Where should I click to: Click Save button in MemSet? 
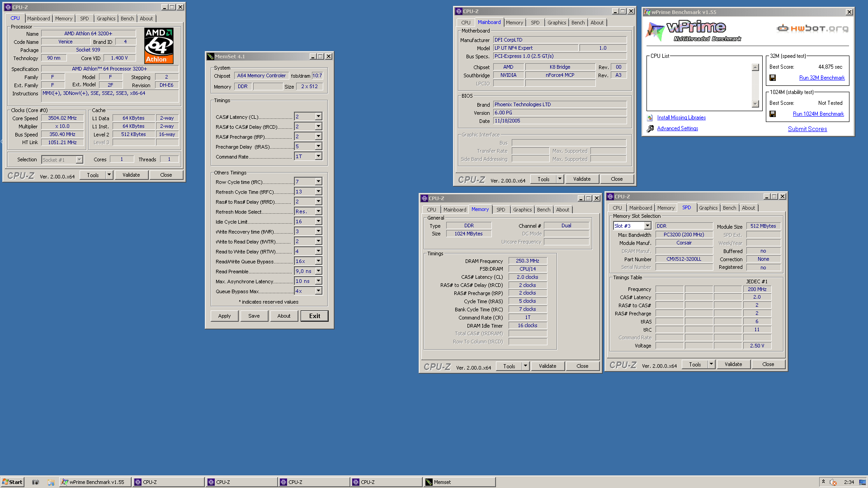[254, 316]
